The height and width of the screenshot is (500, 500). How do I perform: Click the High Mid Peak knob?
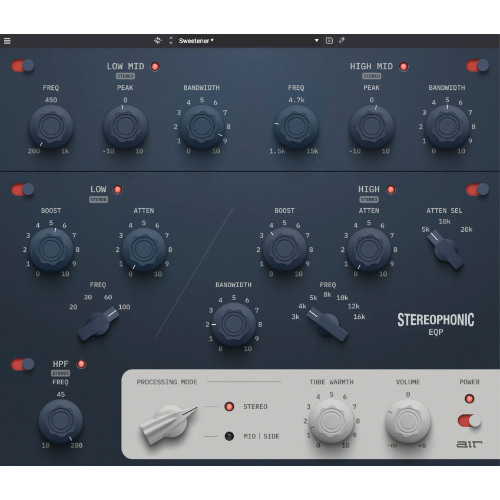tap(372, 126)
